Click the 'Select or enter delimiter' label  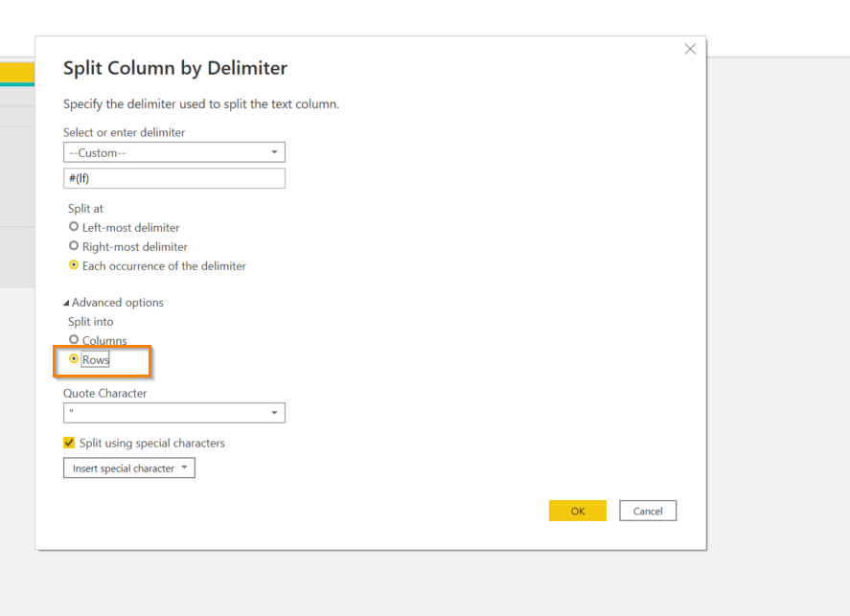(x=125, y=132)
